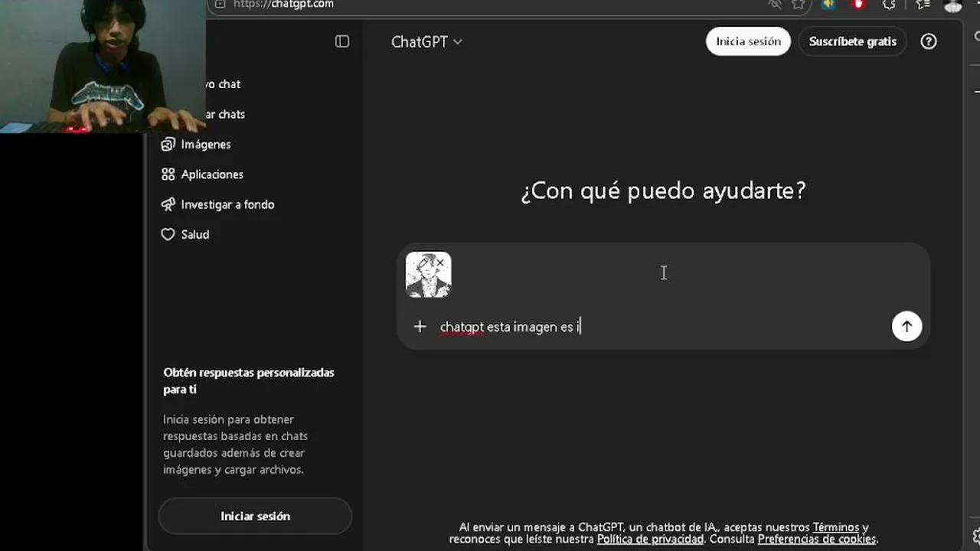Click the browser address bar URL
The height and width of the screenshot is (551, 980).
(x=283, y=5)
